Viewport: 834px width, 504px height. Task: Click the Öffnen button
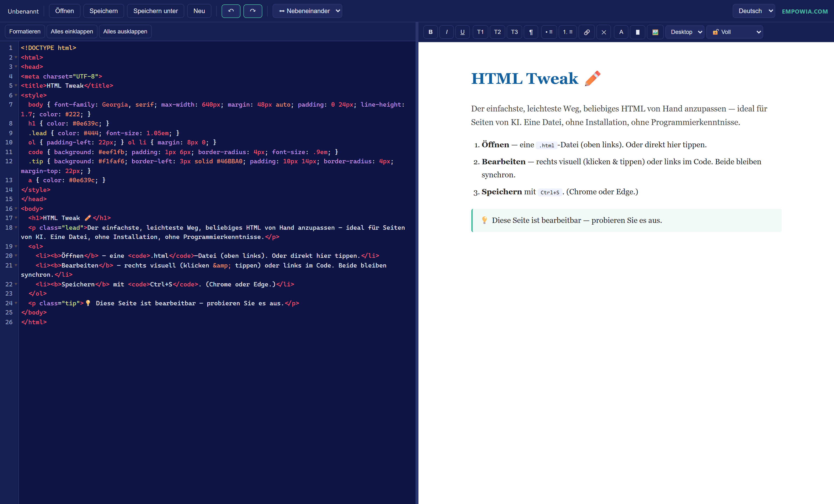64,11
